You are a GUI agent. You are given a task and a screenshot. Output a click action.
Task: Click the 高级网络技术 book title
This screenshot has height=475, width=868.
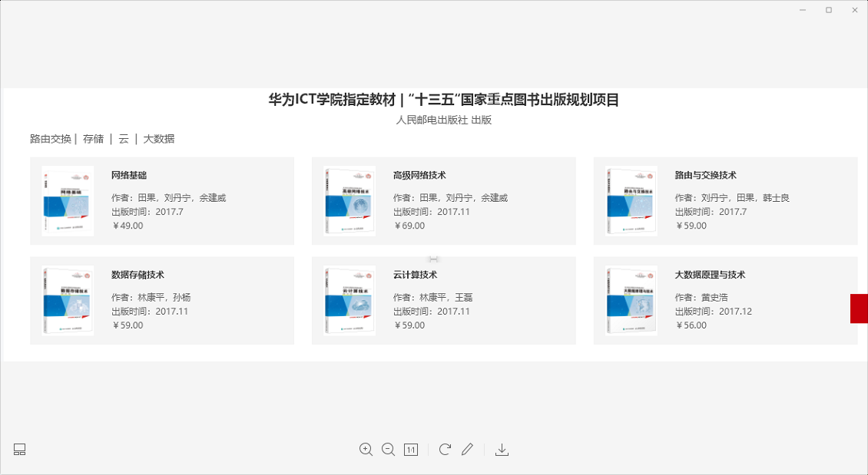point(419,175)
